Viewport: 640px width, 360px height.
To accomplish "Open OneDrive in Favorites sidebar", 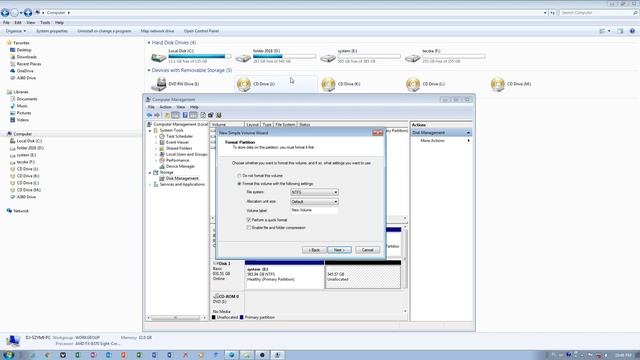I will point(25,71).
